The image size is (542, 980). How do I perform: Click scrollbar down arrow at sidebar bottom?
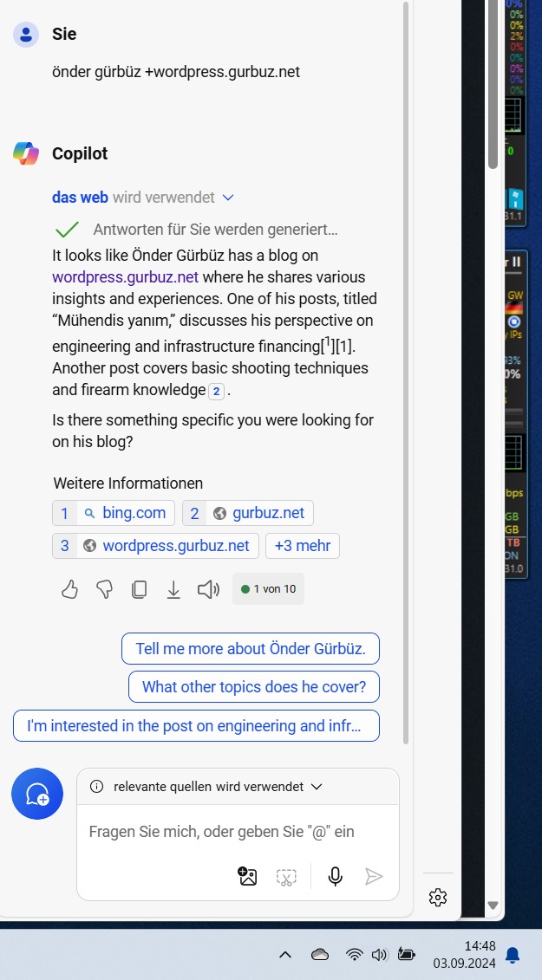coord(493,905)
